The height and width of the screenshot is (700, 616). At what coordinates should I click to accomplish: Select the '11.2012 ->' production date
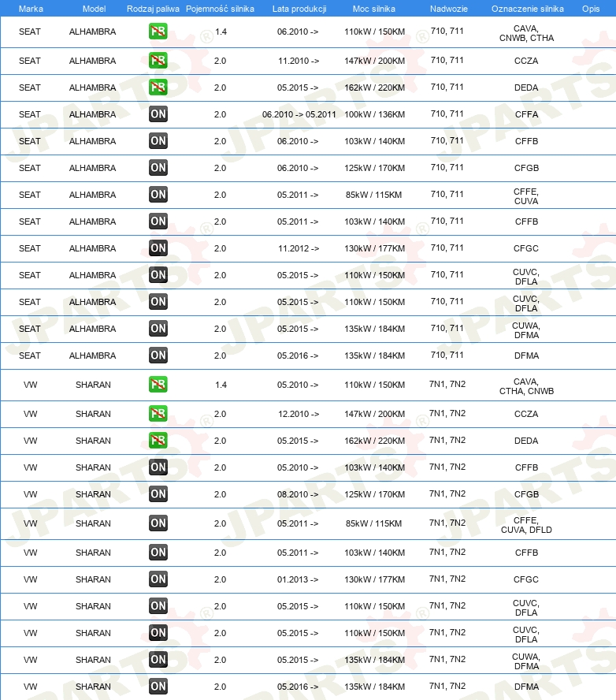coord(299,248)
